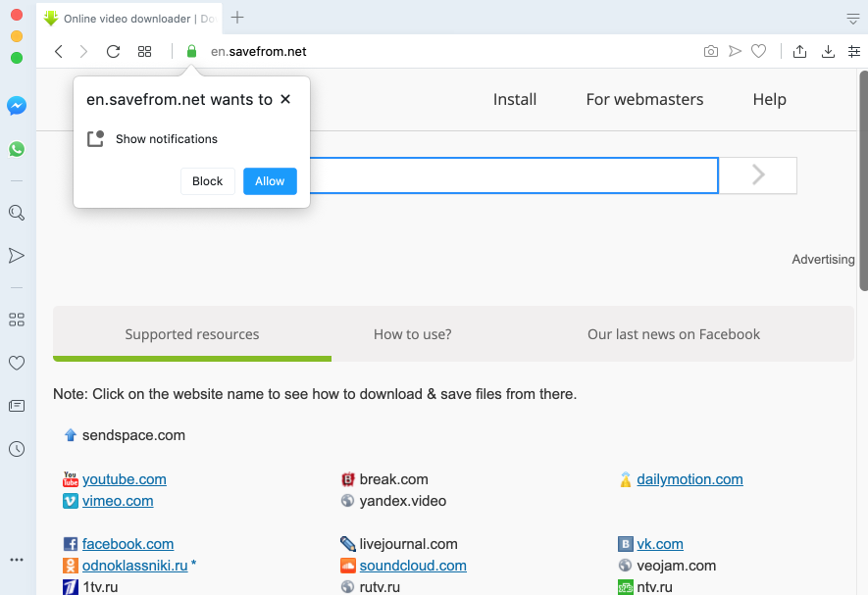Open the browser settings sliders icon
868x595 pixels.
853,51
